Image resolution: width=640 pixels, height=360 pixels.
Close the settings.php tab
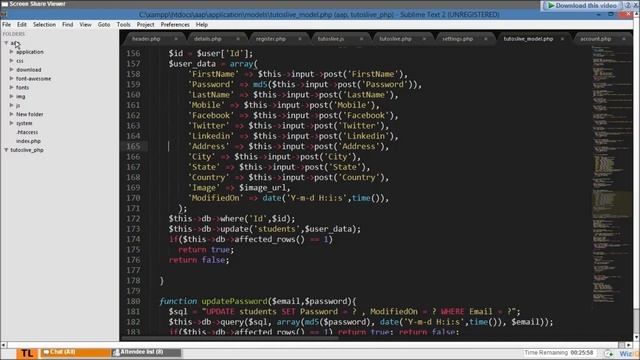pos(486,39)
